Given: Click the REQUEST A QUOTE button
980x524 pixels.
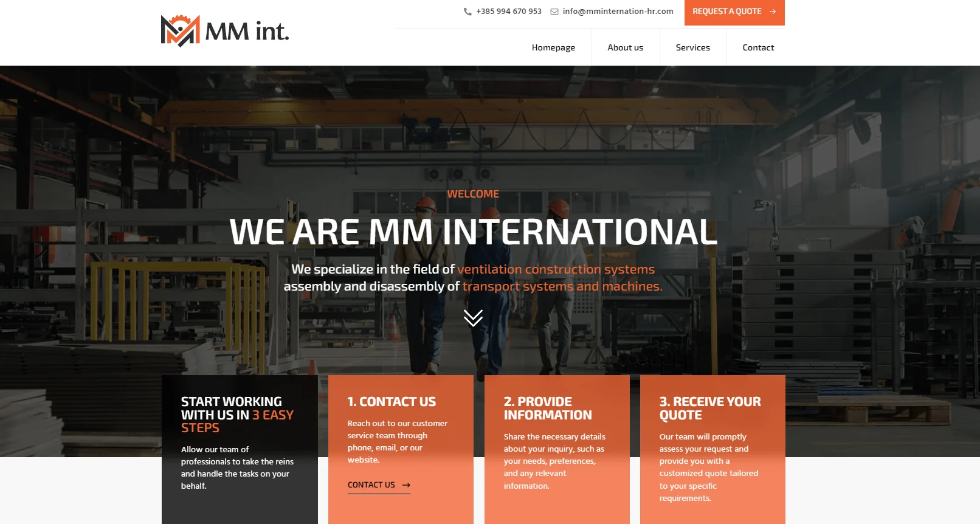Looking at the screenshot, I should [734, 12].
